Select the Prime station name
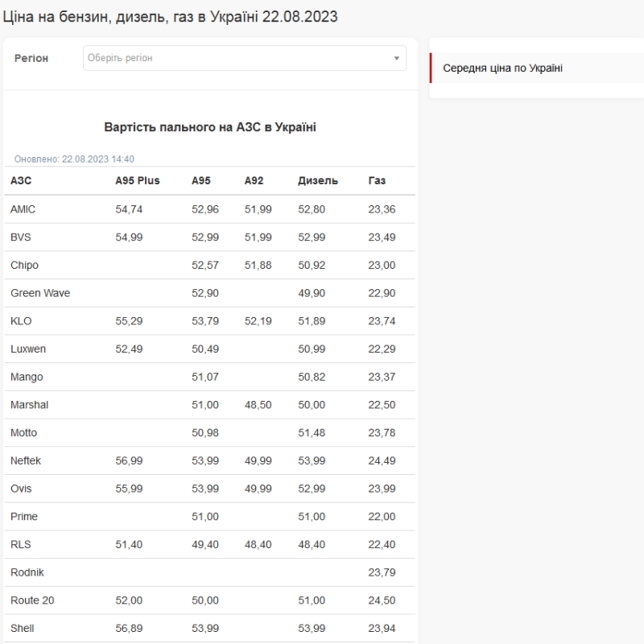Screen dimensions: 644x644 (x=24, y=517)
